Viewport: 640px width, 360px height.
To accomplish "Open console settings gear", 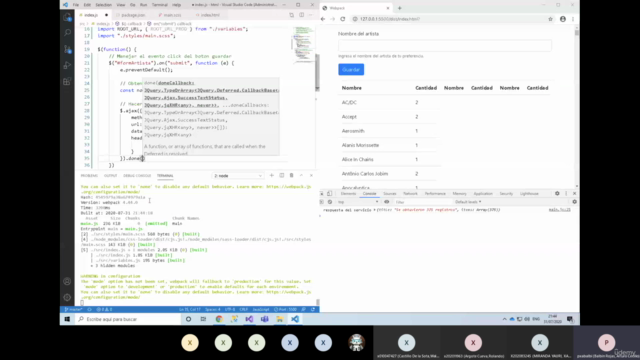I will [x=574, y=202].
